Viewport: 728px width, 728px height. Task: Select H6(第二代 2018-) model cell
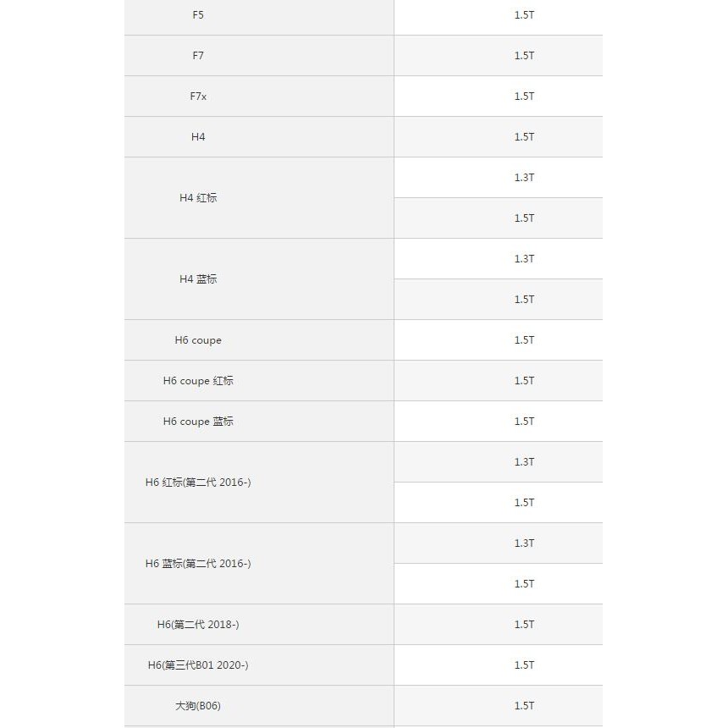(198, 625)
